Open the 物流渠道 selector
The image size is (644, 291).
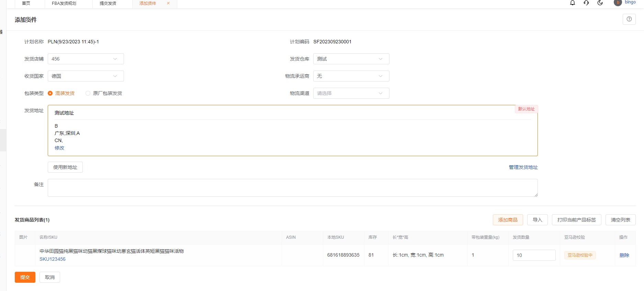351,93
